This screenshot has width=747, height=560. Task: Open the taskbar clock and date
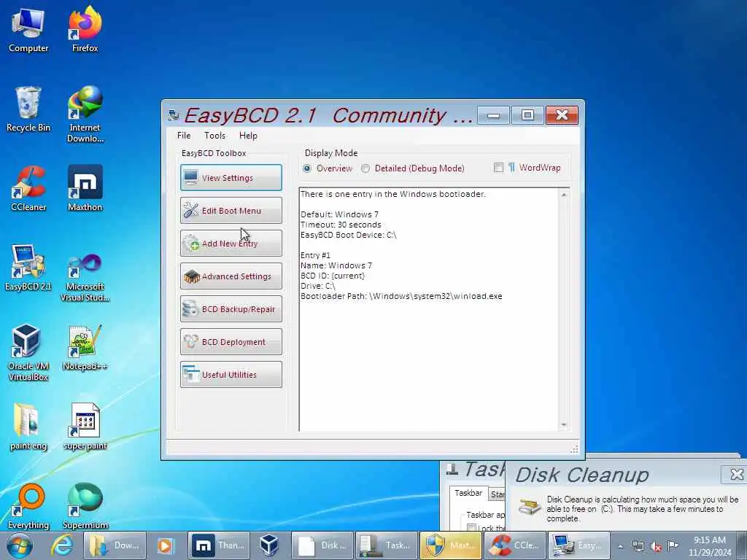click(x=709, y=546)
